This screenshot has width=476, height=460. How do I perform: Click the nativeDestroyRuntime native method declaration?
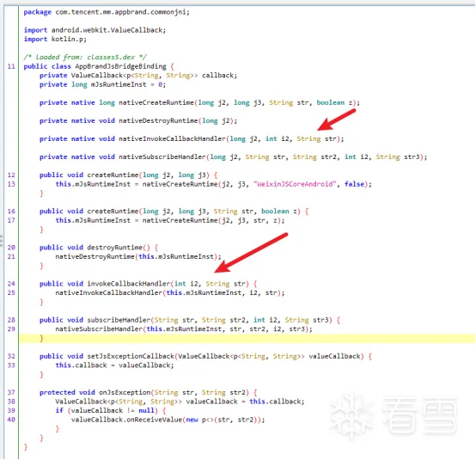click(138, 120)
